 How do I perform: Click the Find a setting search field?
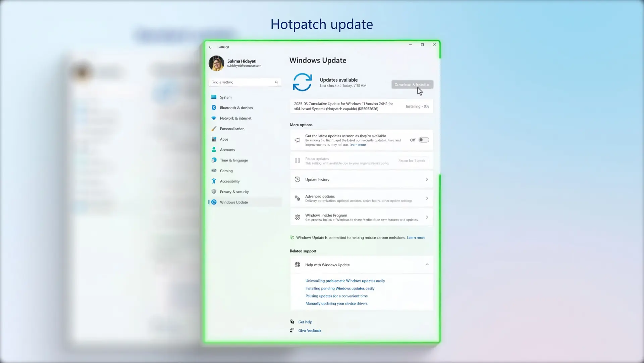coord(245,82)
